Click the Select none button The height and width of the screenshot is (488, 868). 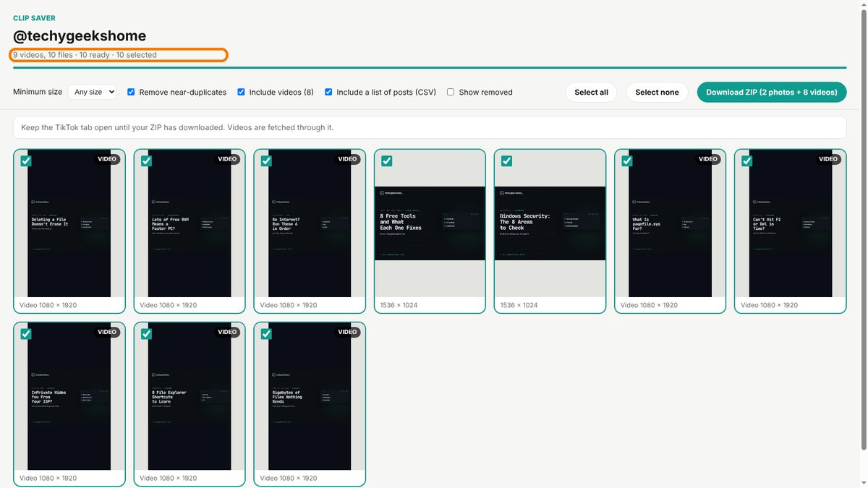[657, 92]
